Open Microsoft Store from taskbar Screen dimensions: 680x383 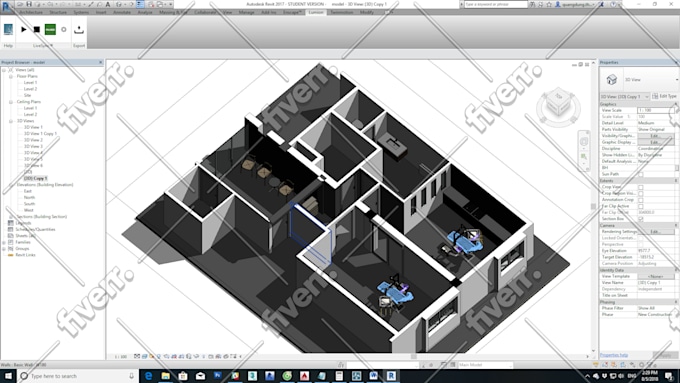[183, 376]
